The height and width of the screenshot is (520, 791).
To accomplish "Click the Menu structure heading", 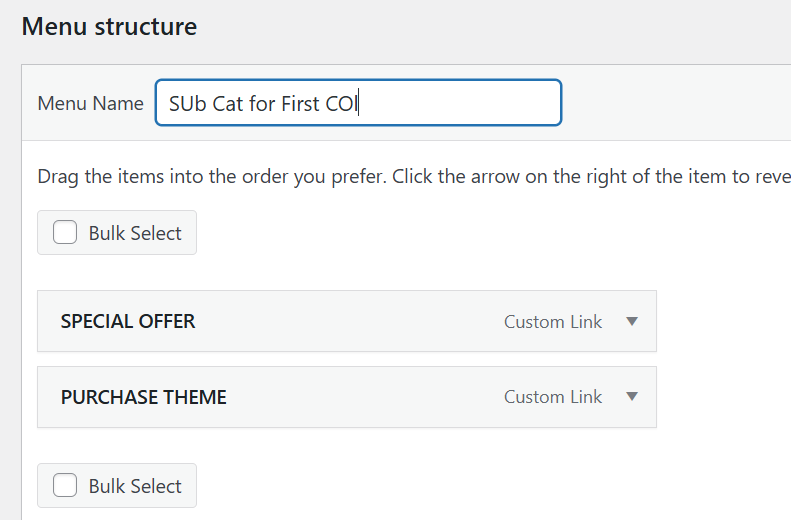I will tap(109, 26).
